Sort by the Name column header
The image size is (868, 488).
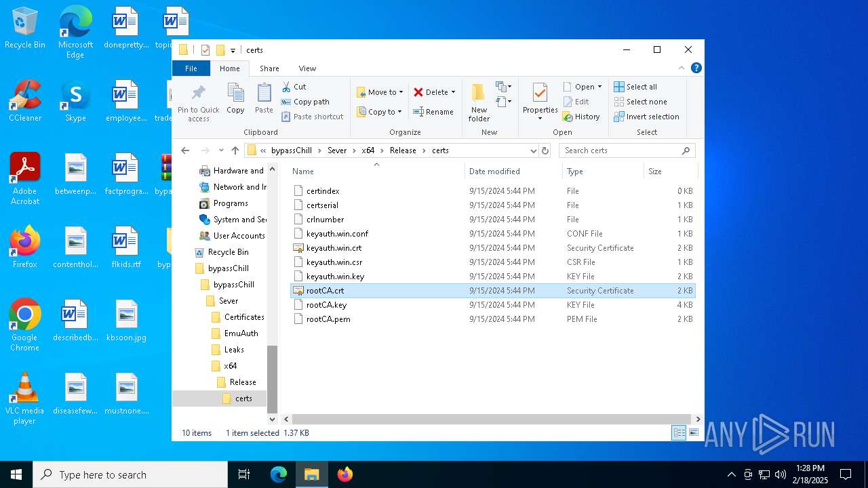376,171
